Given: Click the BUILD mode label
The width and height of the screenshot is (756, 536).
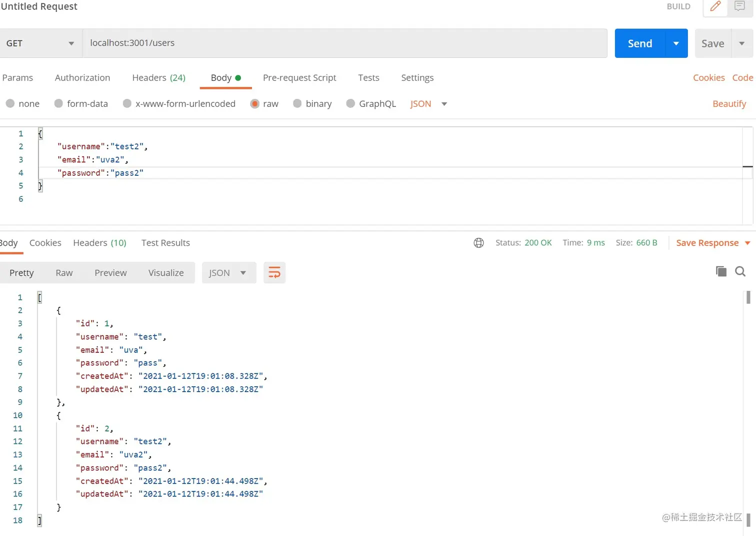Looking at the screenshot, I should coord(678,6).
